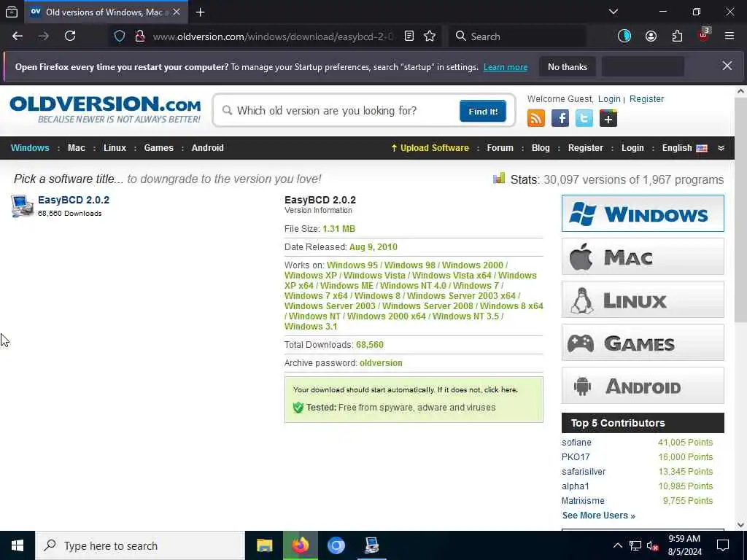The height and width of the screenshot is (560, 747).
Task: Open contributor safarisilver profile
Action: (584, 472)
